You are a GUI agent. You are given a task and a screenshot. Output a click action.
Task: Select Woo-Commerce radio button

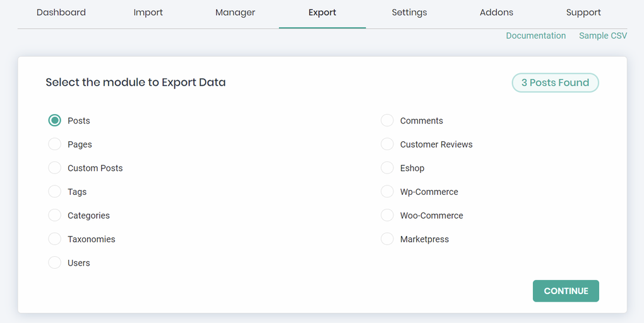[387, 215]
